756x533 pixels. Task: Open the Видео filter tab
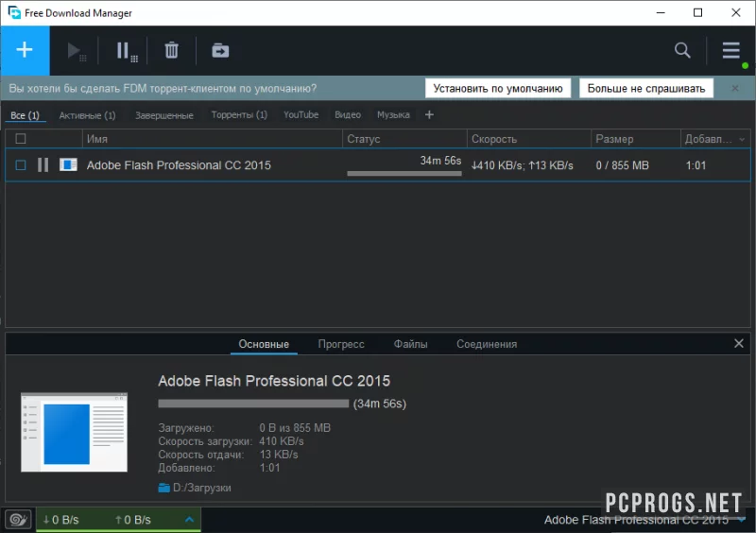click(348, 114)
